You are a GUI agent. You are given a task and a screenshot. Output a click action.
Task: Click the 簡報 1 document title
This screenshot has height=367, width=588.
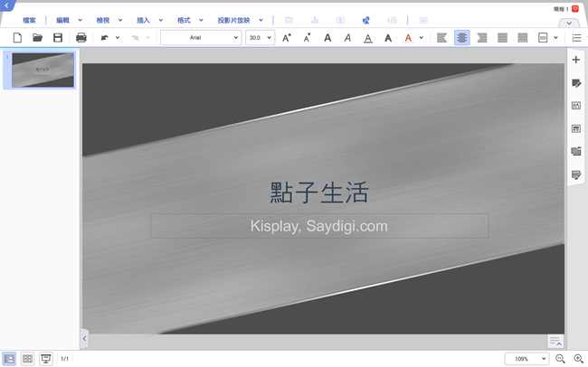[x=561, y=9]
